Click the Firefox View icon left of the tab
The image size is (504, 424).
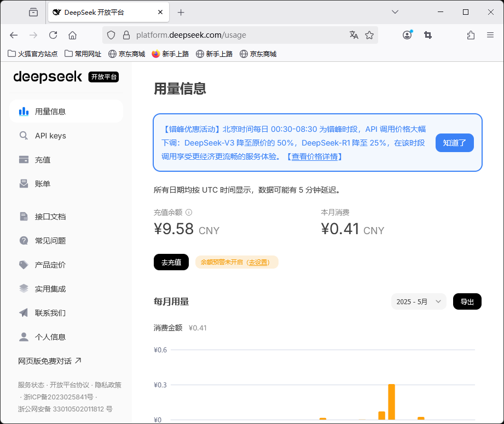pyautogui.click(x=33, y=12)
